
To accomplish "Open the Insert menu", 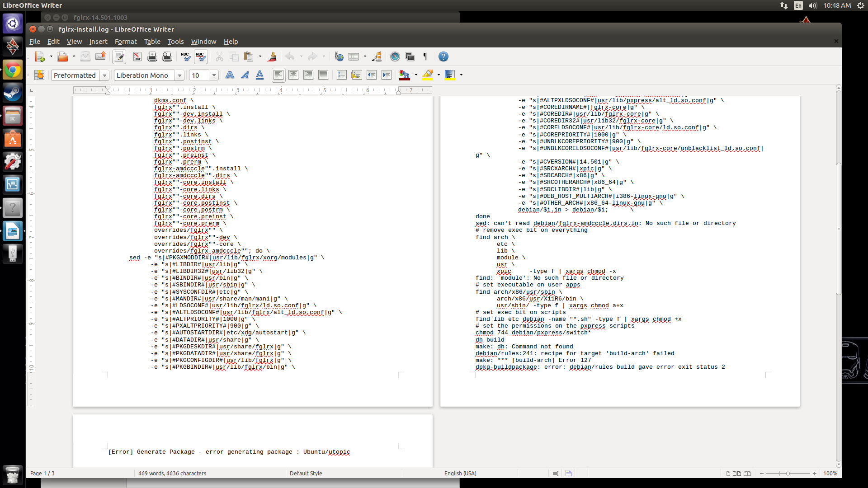I will [98, 42].
